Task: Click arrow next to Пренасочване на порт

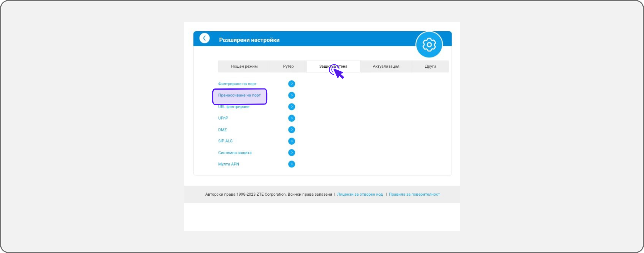Action: pyautogui.click(x=292, y=95)
